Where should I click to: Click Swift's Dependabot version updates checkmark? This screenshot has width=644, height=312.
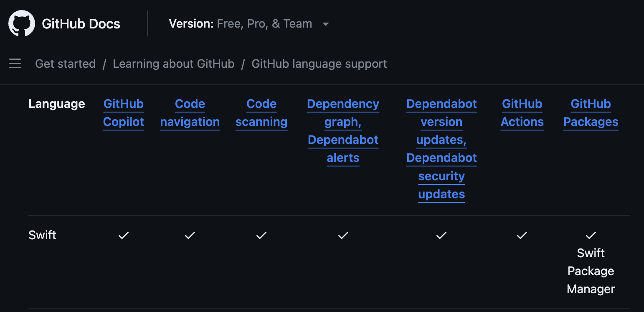441,235
